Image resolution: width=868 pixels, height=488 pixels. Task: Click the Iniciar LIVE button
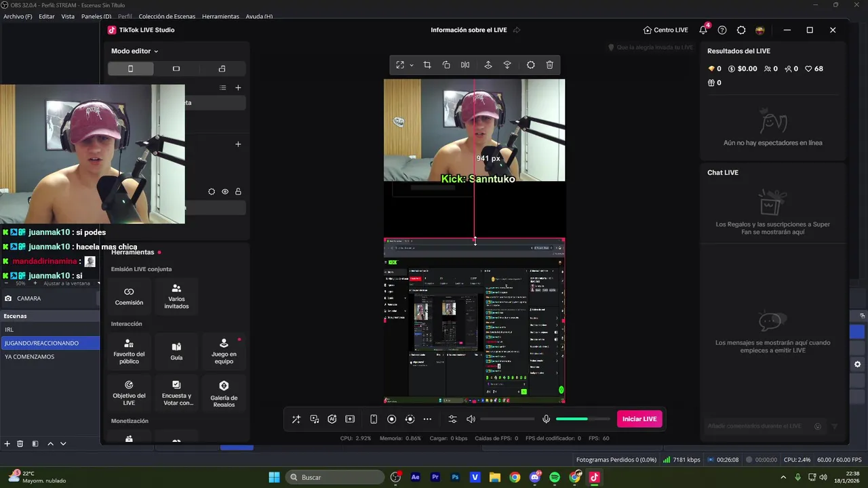pyautogui.click(x=639, y=419)
